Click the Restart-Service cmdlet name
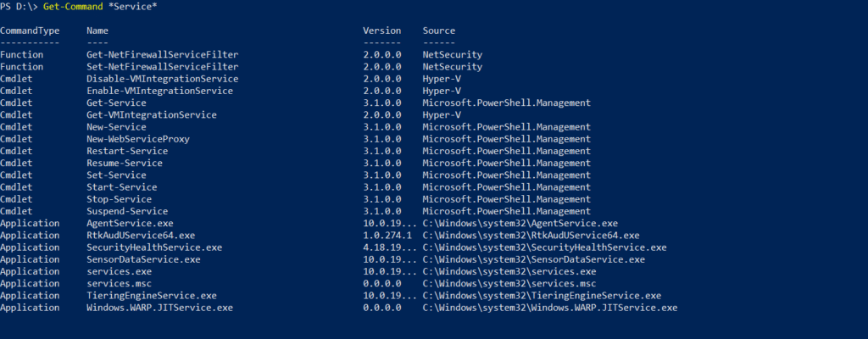The image size is (868, 339). [x=127, y=151]
